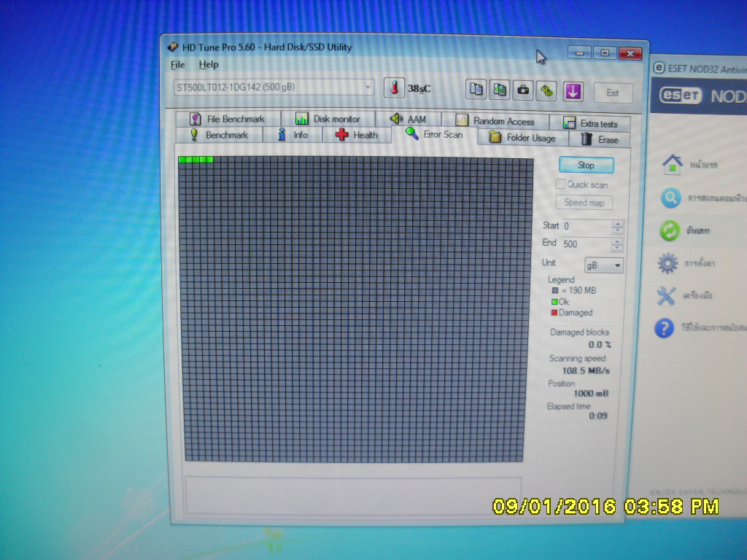Open the Folder Usage tab
Screen dimensions: 747x560
point(522,138)
